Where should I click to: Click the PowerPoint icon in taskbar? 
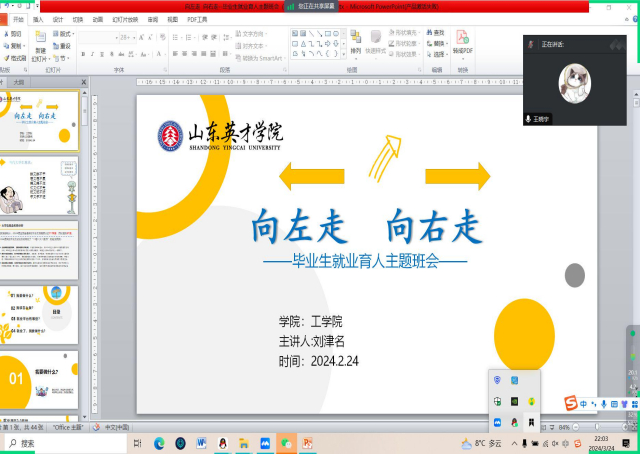tap(308, 443)
